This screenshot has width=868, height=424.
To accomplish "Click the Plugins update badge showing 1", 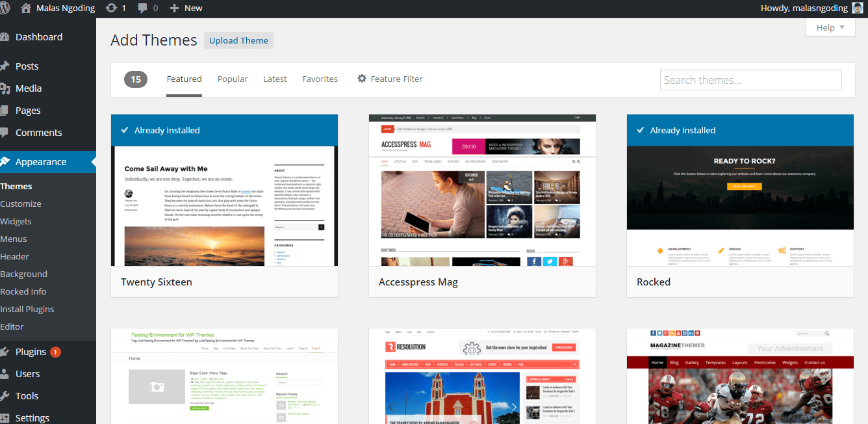I will tap(55, 352).
